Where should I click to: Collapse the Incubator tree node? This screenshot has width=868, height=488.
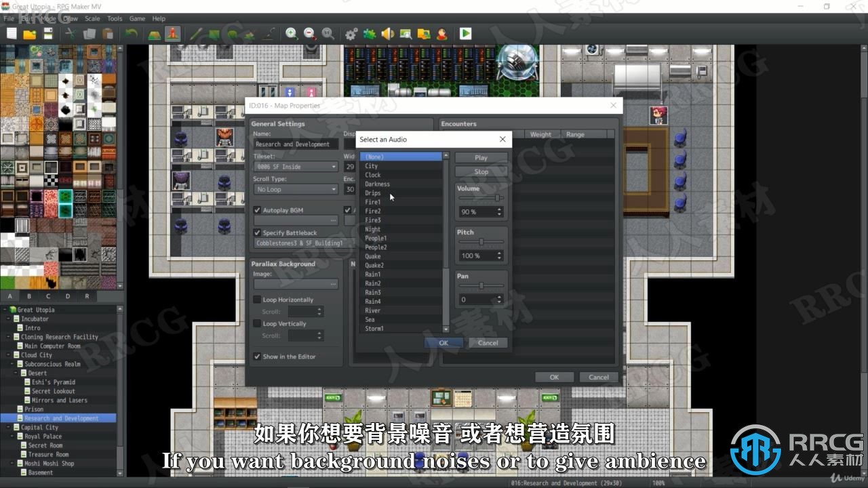point(9,319)
